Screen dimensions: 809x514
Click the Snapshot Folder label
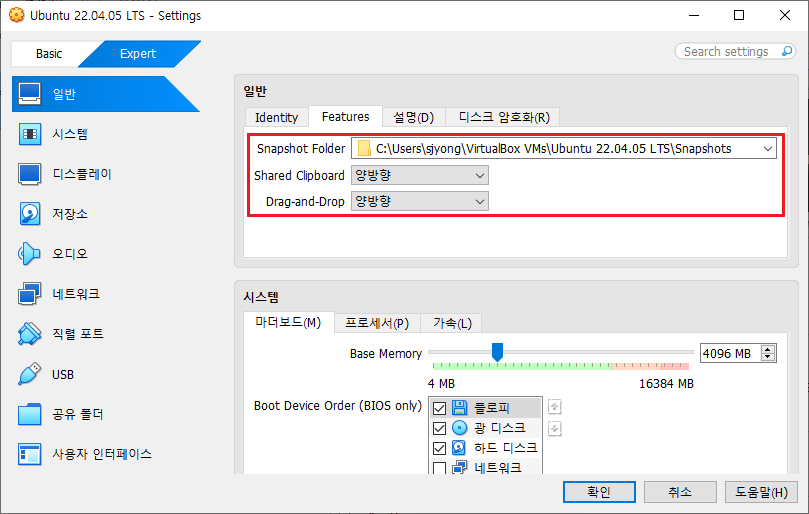301,149
